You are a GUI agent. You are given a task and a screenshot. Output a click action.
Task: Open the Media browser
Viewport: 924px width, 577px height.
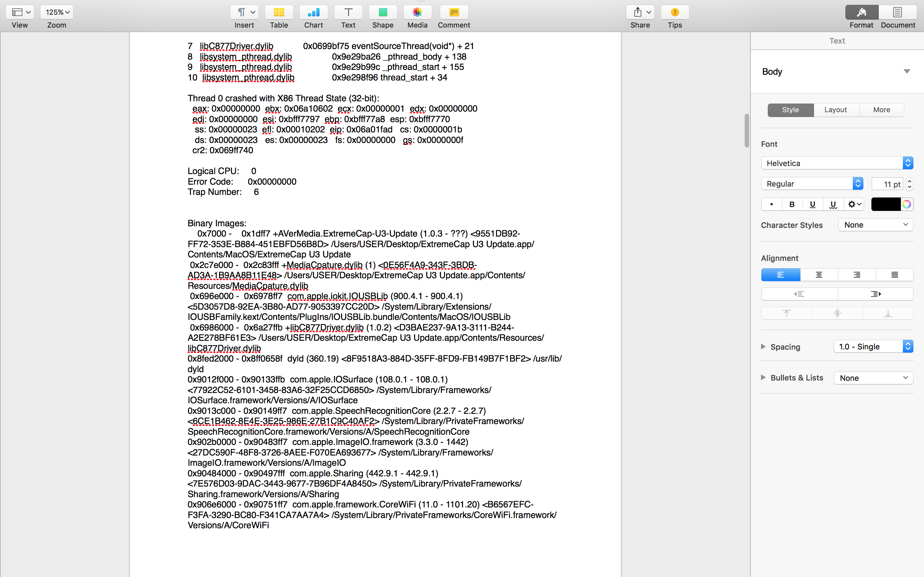417,13
